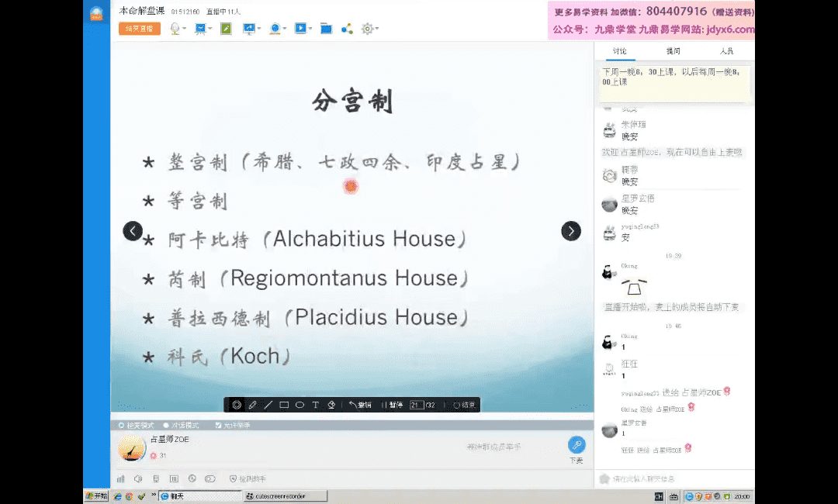The image size is (838, 504).
Task: Switch to the 人员 tab
Action: point(726,51)
